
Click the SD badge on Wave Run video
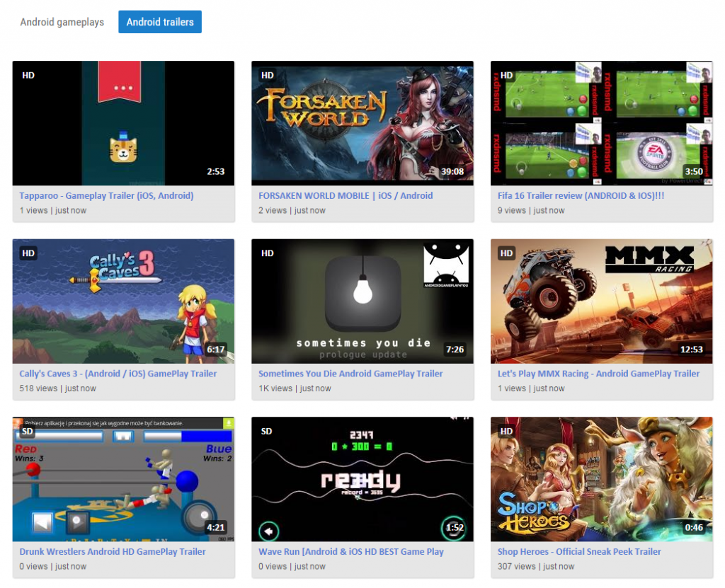[x=267, y=432]
